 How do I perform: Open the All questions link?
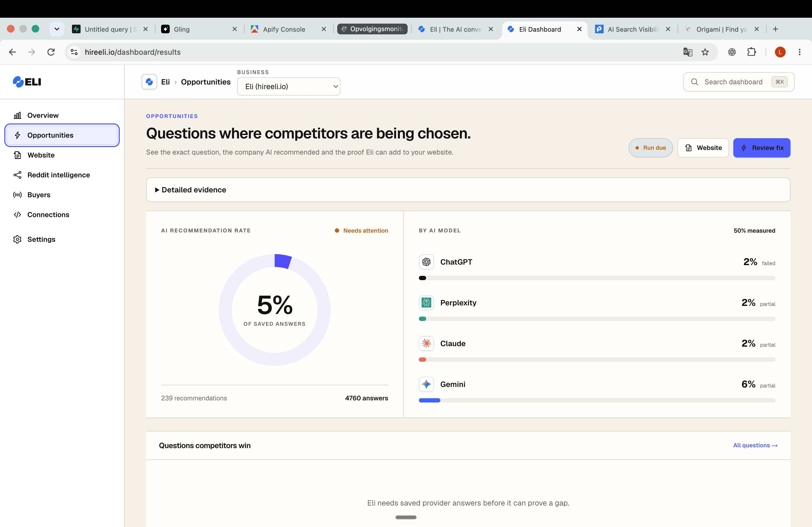(x=755, y=445)
